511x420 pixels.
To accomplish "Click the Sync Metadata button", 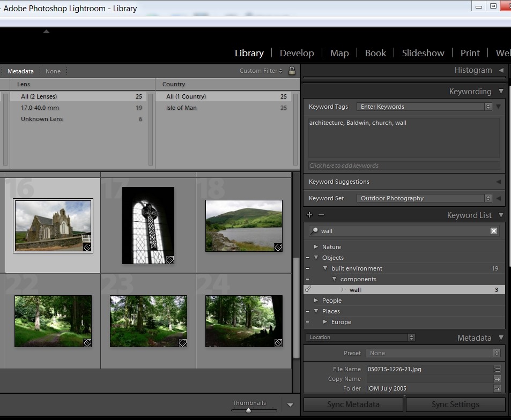I will (x=353, y=404).
